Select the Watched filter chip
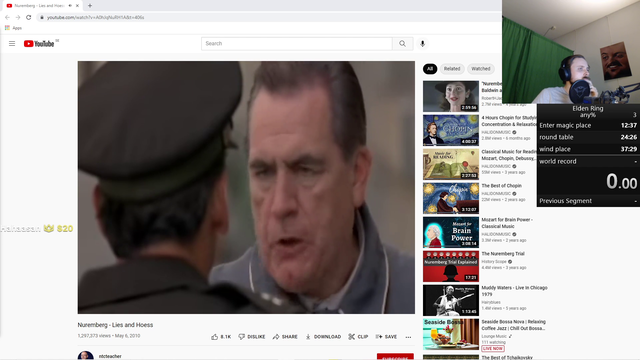 (x=481, y=69)
